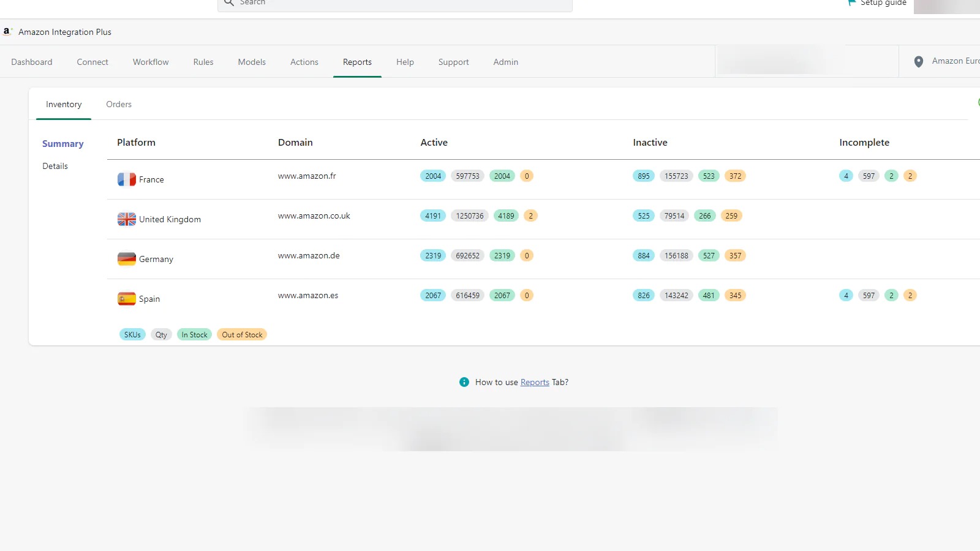Image resolution: width=980 pixels, height=551 pixels.
Task: Click Spain inactive out-of-stock badge 345
Action: (735, 295)
